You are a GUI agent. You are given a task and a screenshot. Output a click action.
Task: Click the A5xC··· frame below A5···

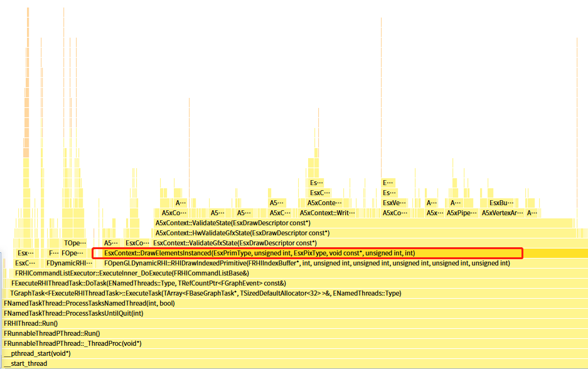tap(280, 213)
